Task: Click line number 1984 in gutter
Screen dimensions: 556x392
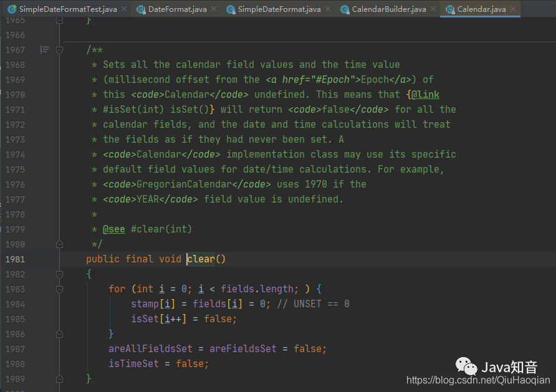Action: [x=15, y=304]
